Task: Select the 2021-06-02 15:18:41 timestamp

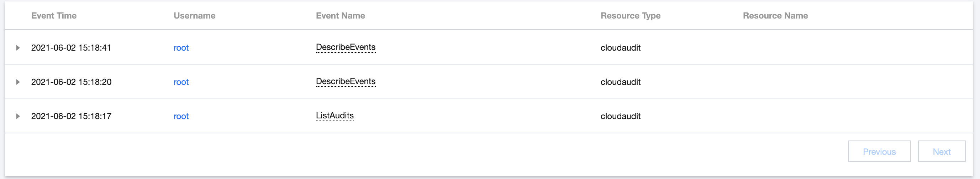Action: point(71,48)
